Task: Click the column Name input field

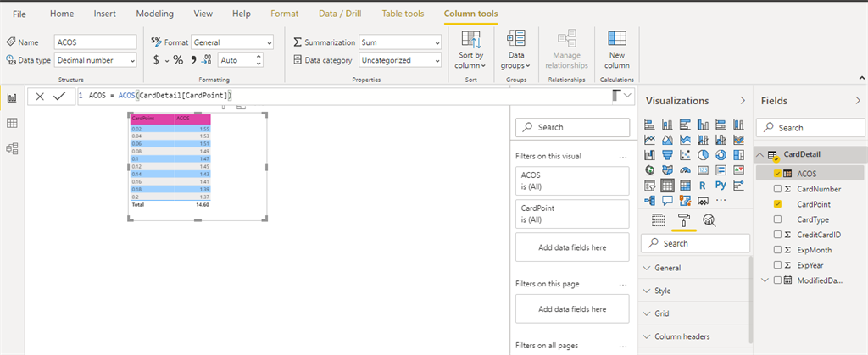Action: pos(95,42)
